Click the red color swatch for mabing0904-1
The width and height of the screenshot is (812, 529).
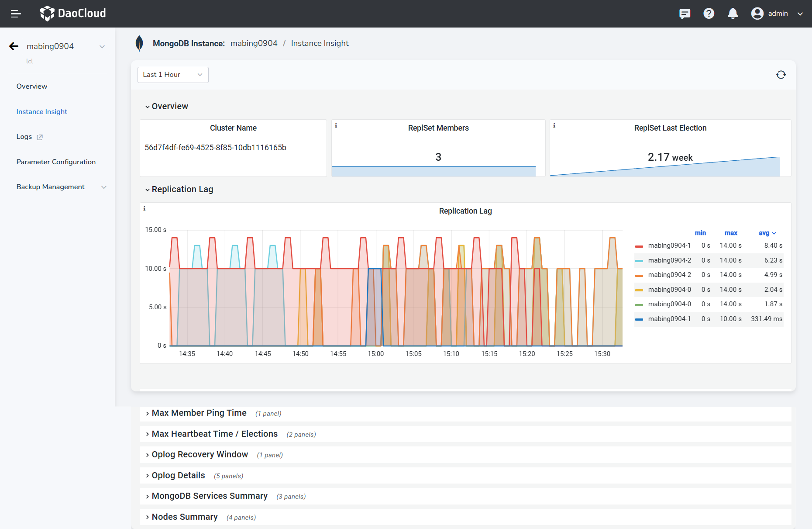click(639, 245)
